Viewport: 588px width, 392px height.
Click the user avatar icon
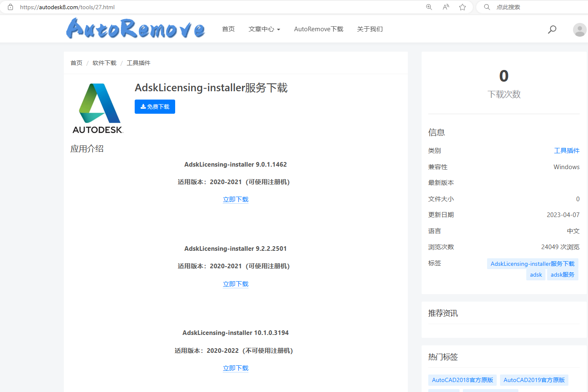point(579,30)
